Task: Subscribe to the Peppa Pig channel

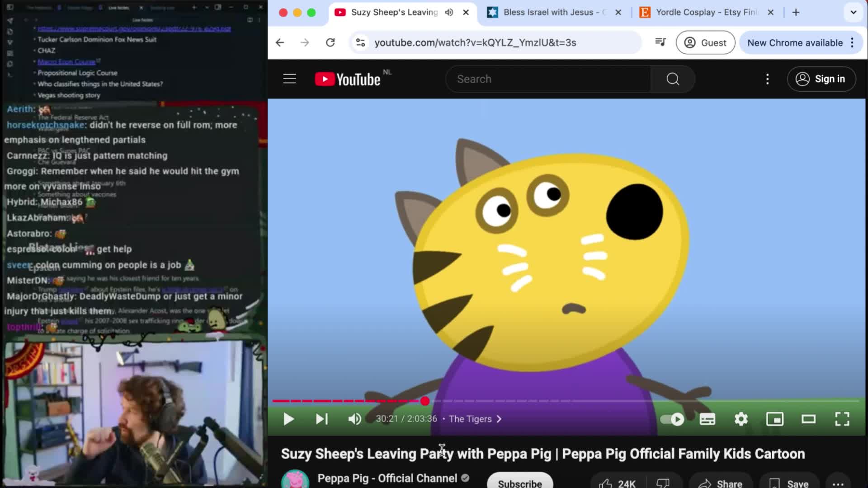Action: point(519,483)
